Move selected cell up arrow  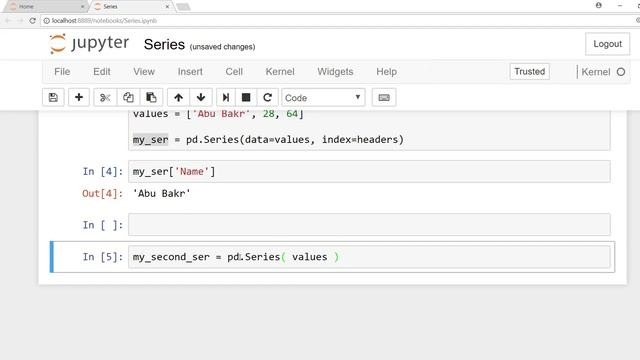(x=178, y=98)
